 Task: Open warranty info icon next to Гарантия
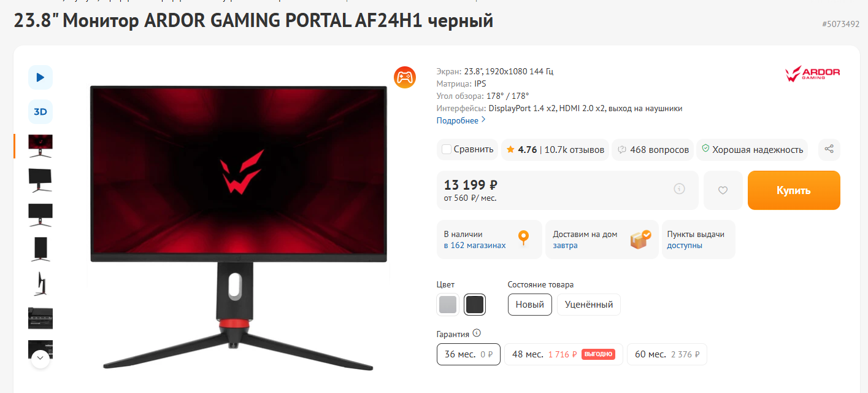[477, 333]
